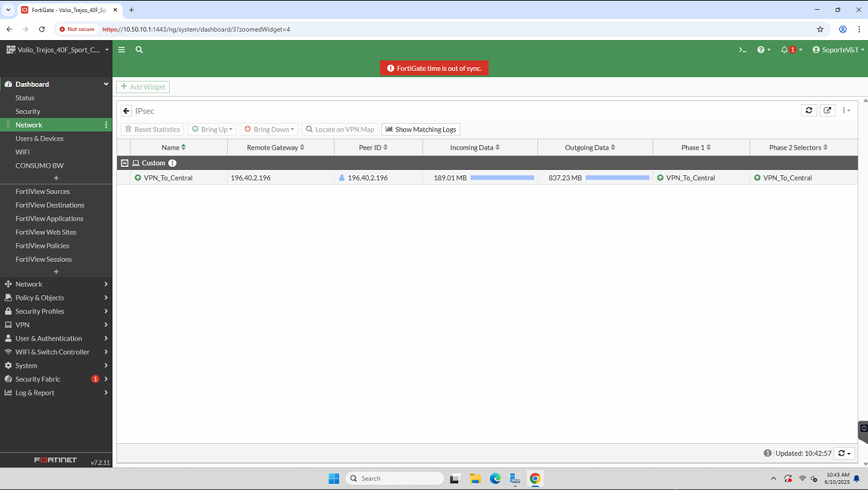868x490 pixels.
Task: Expand the VPN menu
Action: [x=56, y=325]
